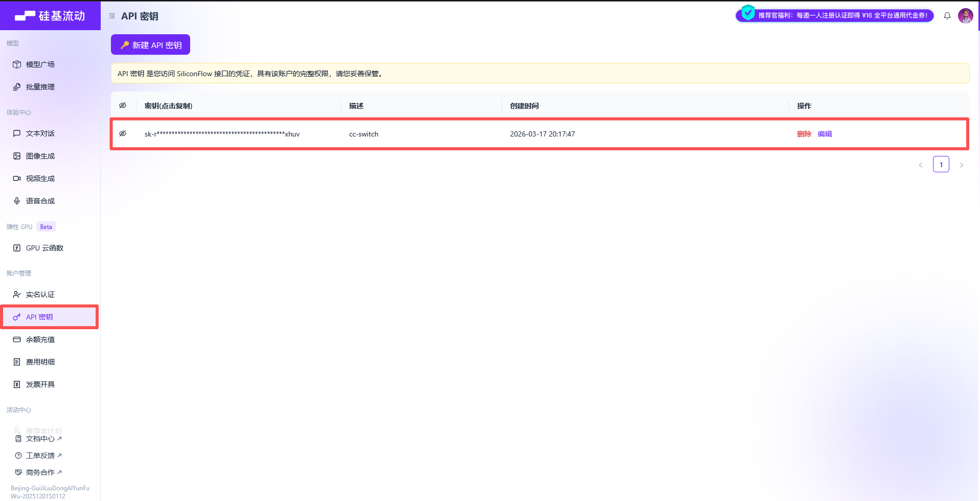Image resolution: width=980 pixels, height=501 pixels.
Task: Open 批量推理 via its icon
Action: click(17, 87)
